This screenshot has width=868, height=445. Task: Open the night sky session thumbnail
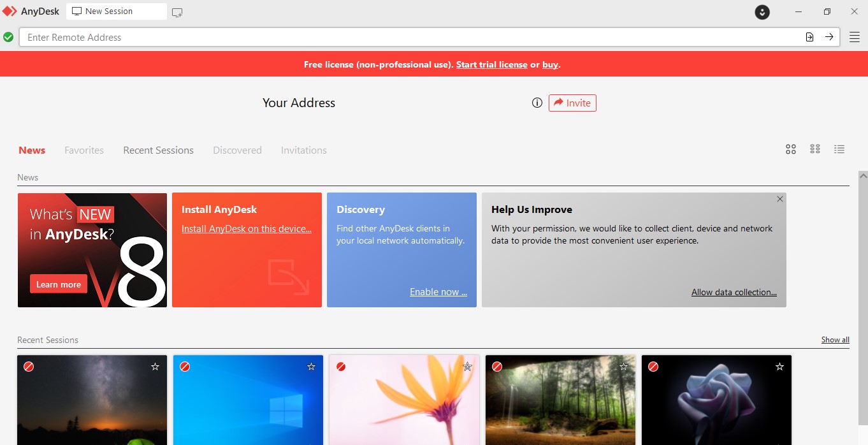92,400
